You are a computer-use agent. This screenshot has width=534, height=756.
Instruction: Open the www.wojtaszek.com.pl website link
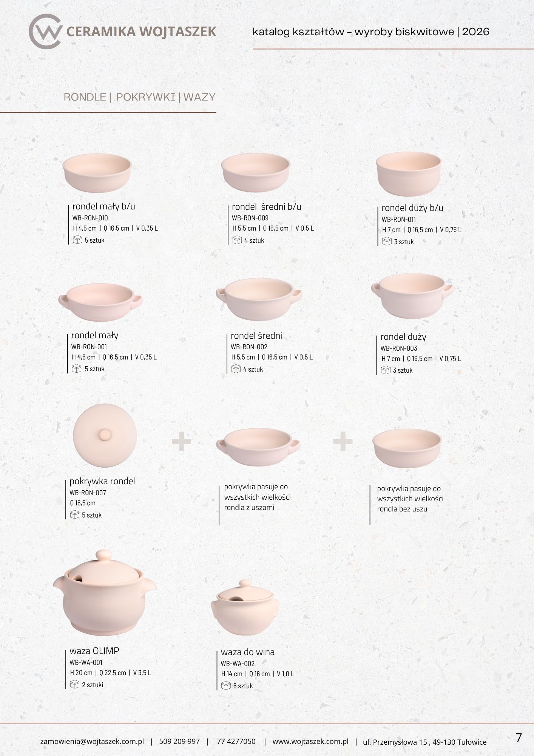[x=310, y=741]
